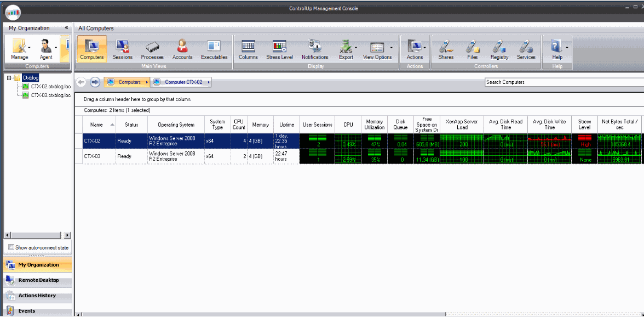Viewport: 644px width, 317px height.
Task: Click the Computer CTX-02 breadcrumb
Action: tap(181, 82)
